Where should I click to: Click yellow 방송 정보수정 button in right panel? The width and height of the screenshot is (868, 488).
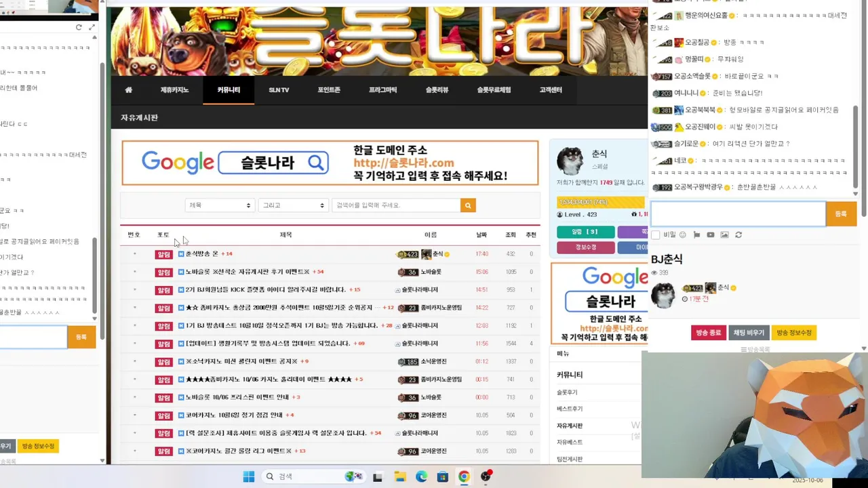(x=794, y=333)
